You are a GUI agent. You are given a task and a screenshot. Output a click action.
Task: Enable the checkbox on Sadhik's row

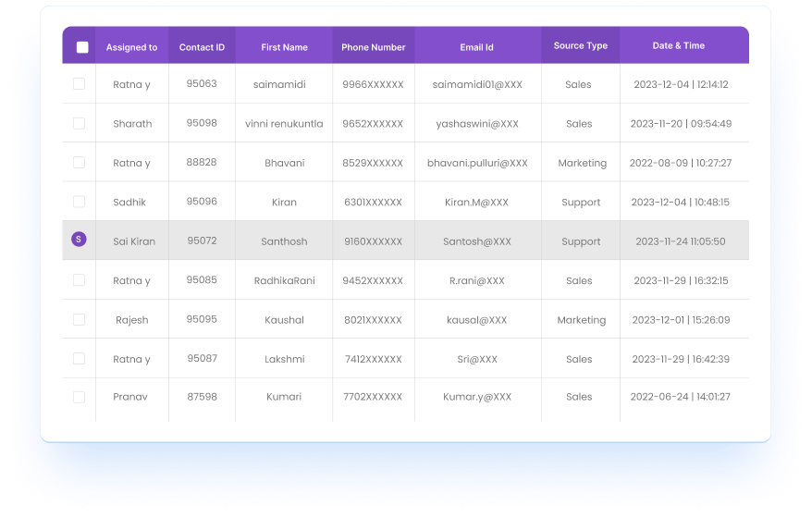pyautogui.click(x=79, y=202)
